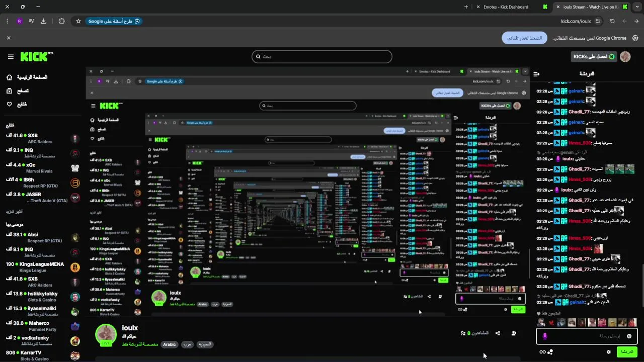
Task: Click the green KICK logo
Action: point(36,57)
